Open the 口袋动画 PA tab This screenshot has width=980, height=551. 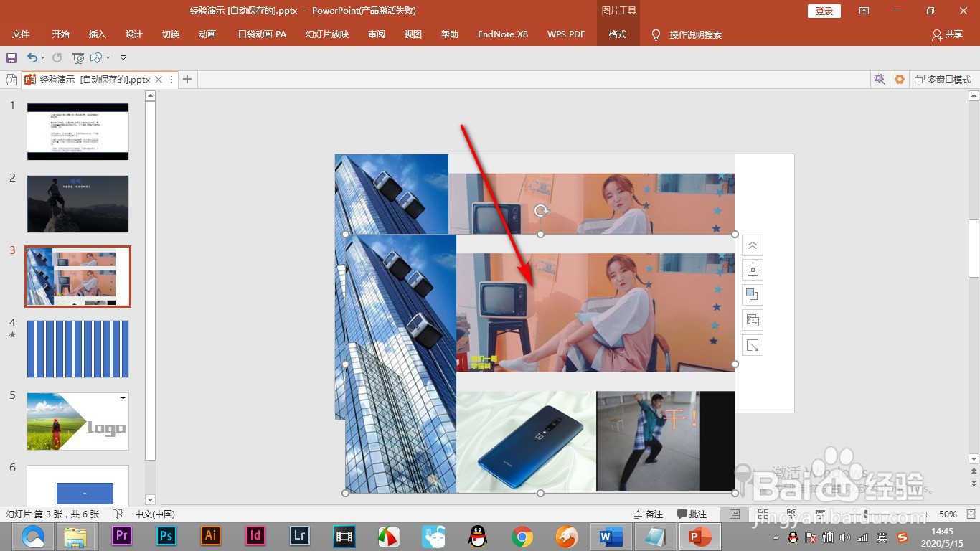tap(262, 34)
